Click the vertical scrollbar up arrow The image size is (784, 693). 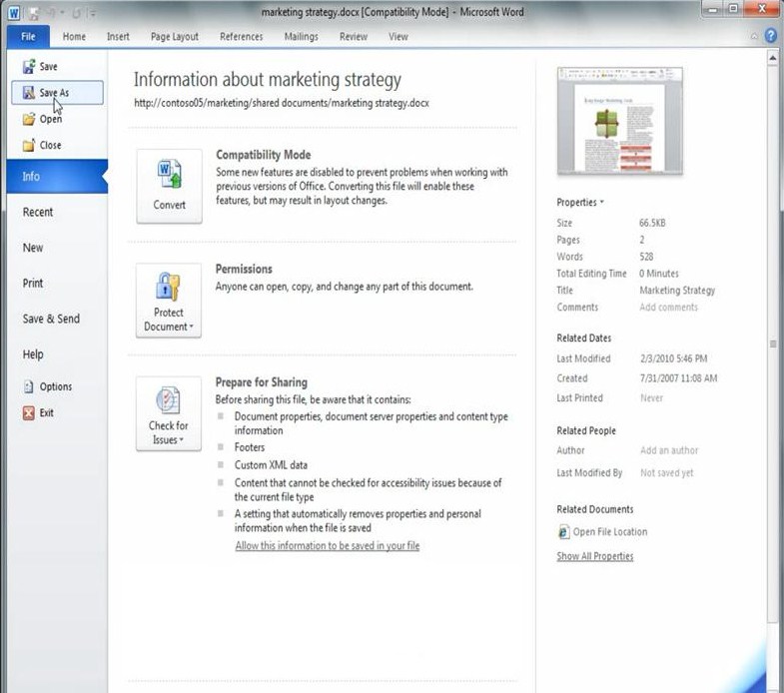click(x=772, y=58)
